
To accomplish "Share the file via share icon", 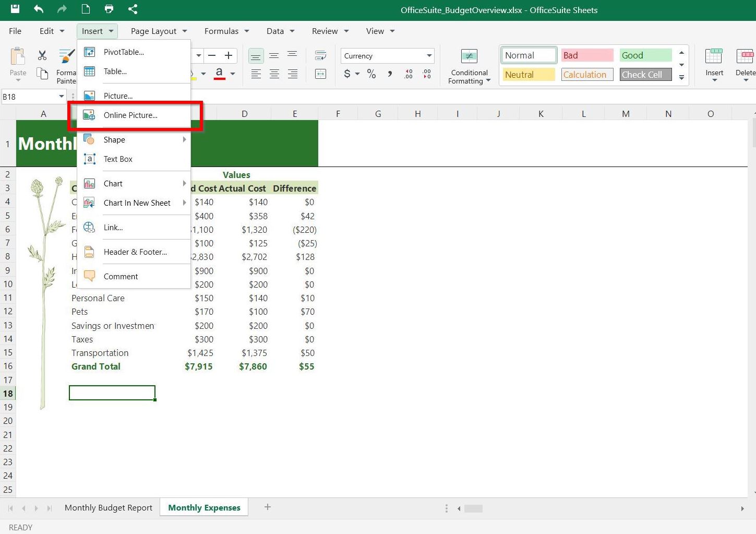I will (x=133, y=9).
